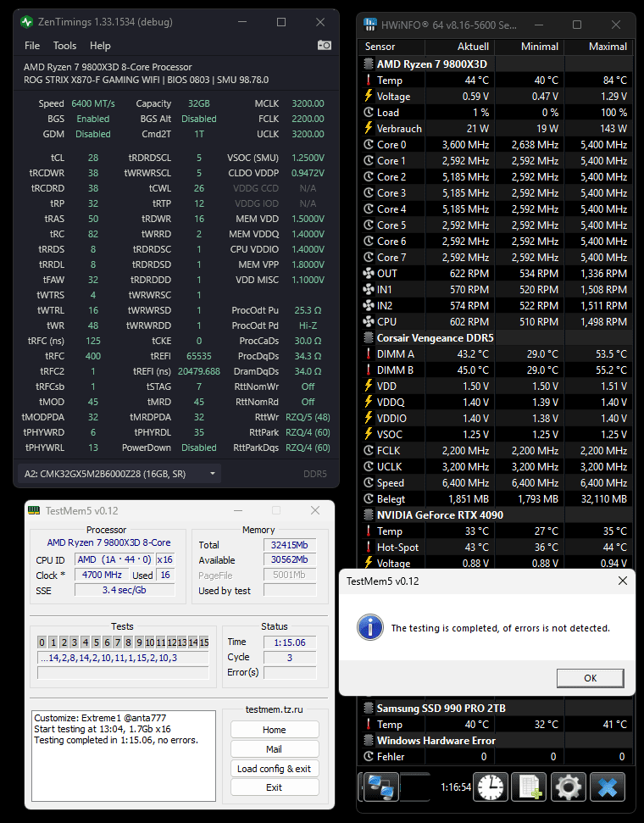Image resolution: width=644 pixels, height=823 pixels.
Task: Open HWiNFO sensor settings with the gear icon
Action: [x=569, y=787]
